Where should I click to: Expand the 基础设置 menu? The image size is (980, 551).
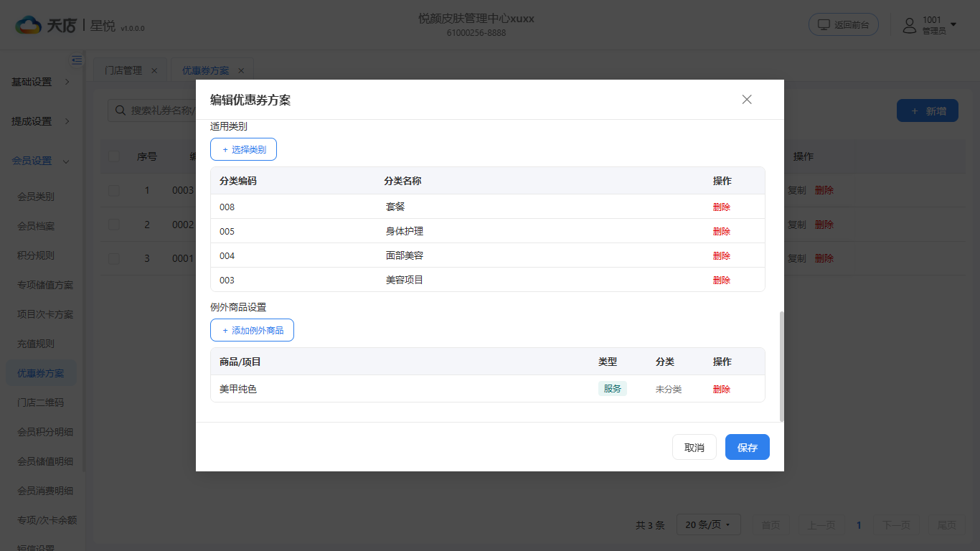point(41,82)
